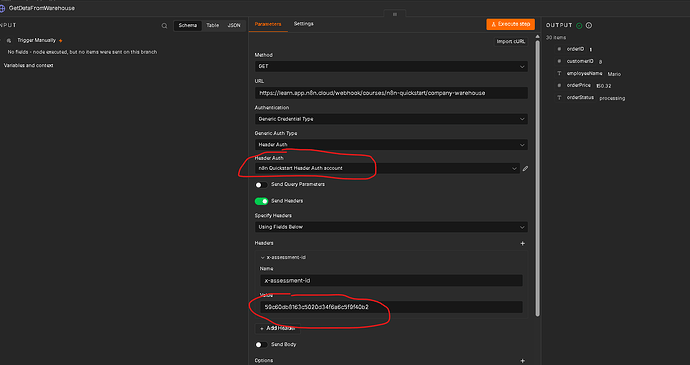Click the text type icon for orderStatus
Image resolution: width=690 pixels, height=365 pixels.
(559, 98)
